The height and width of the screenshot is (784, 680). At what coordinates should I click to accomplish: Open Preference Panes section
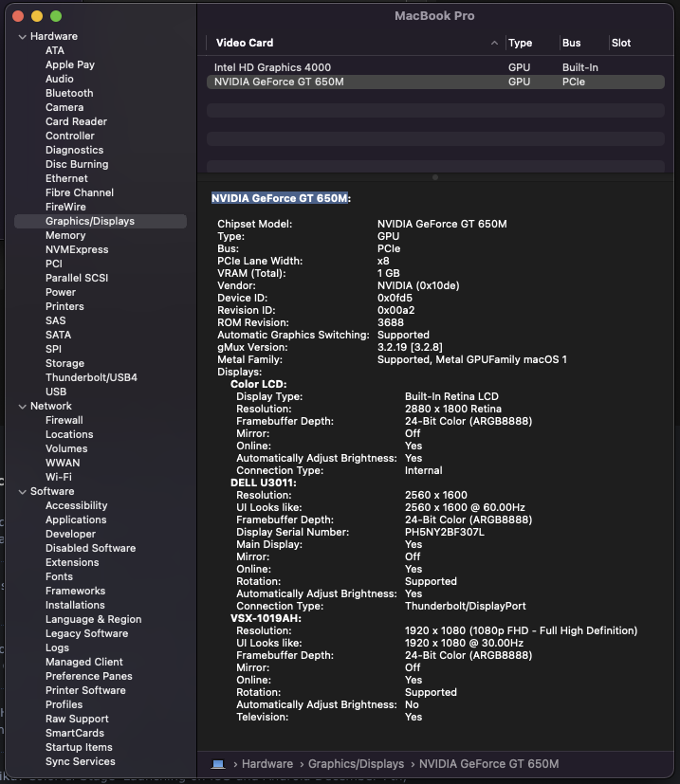tap(89, 677)
